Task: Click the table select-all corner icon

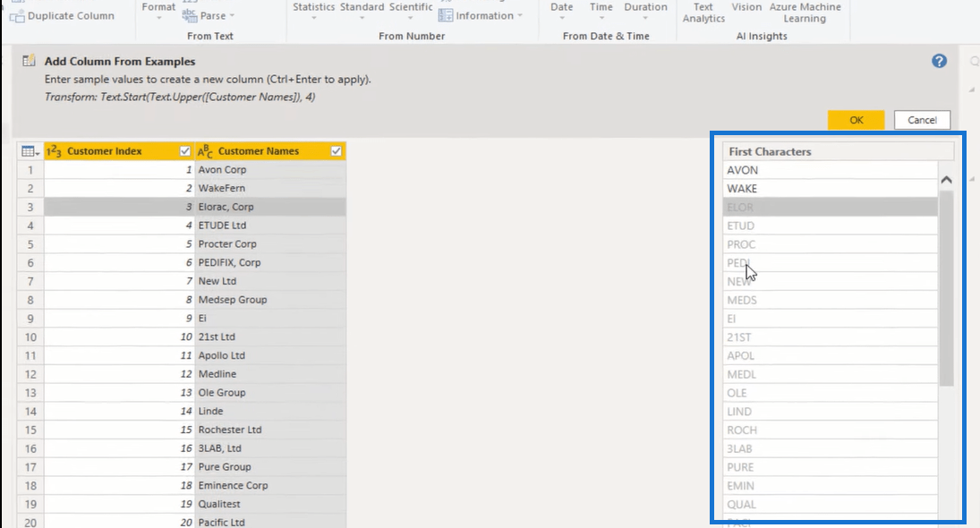Action: tap(29, 151)
